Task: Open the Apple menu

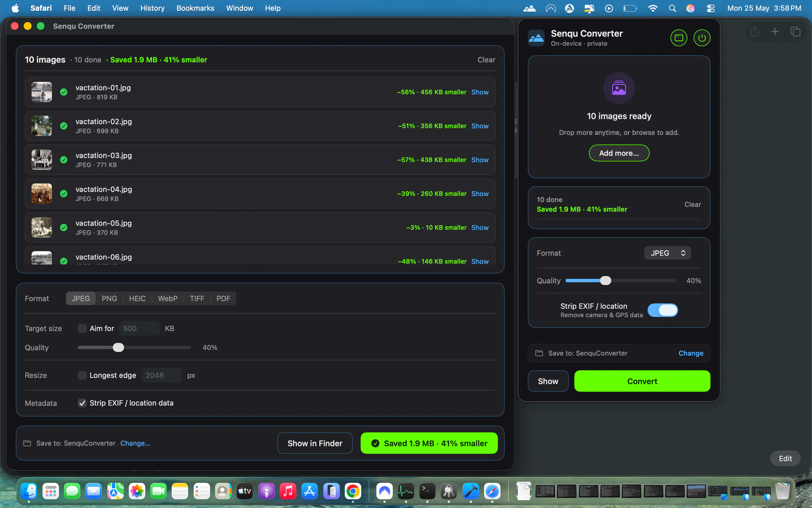Action: click(x=16, y=8)
